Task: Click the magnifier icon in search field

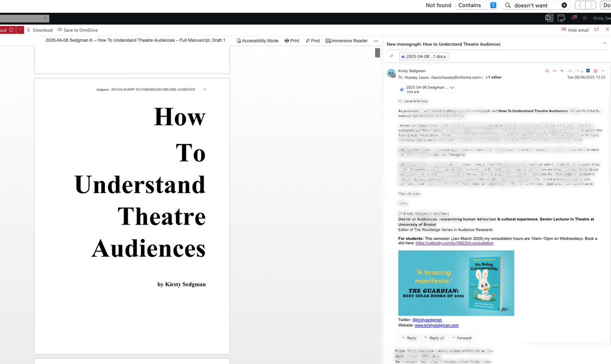Action: point(508,5)
